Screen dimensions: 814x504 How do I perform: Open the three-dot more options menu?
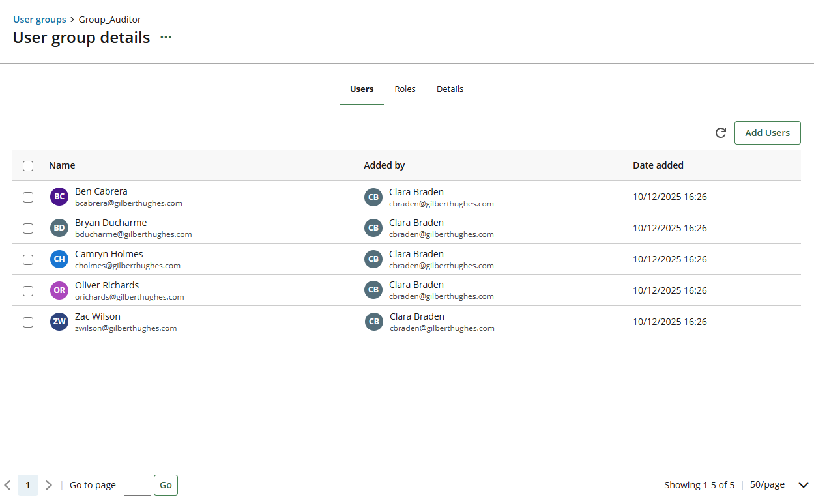coord(166,38)
